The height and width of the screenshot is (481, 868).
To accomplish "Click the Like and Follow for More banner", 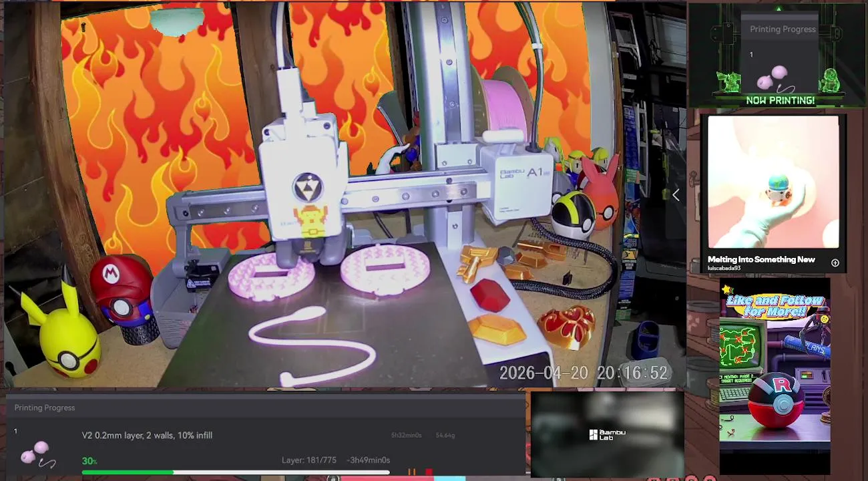I will point(775,306).
